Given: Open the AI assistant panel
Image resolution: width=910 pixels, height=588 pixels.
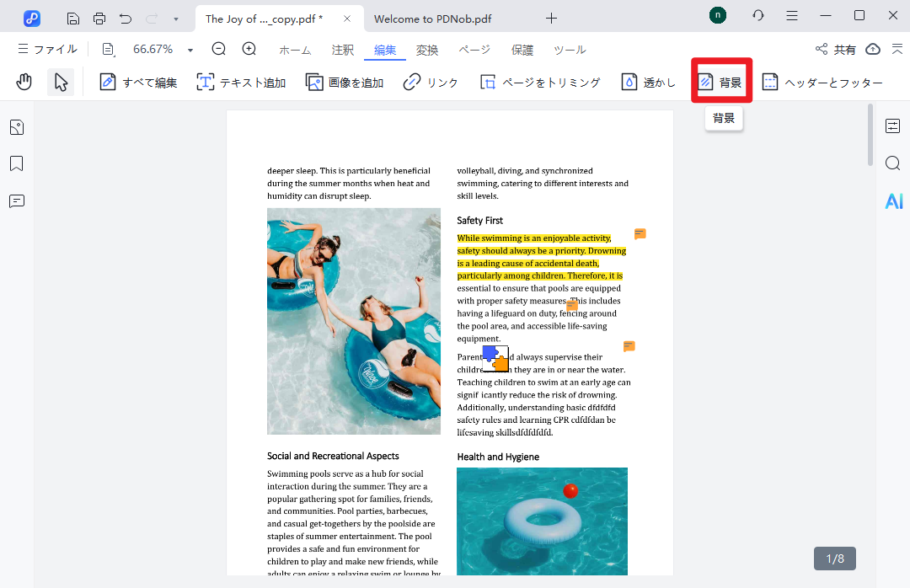Looking at the screenshot, I should [x=893, y=200].
